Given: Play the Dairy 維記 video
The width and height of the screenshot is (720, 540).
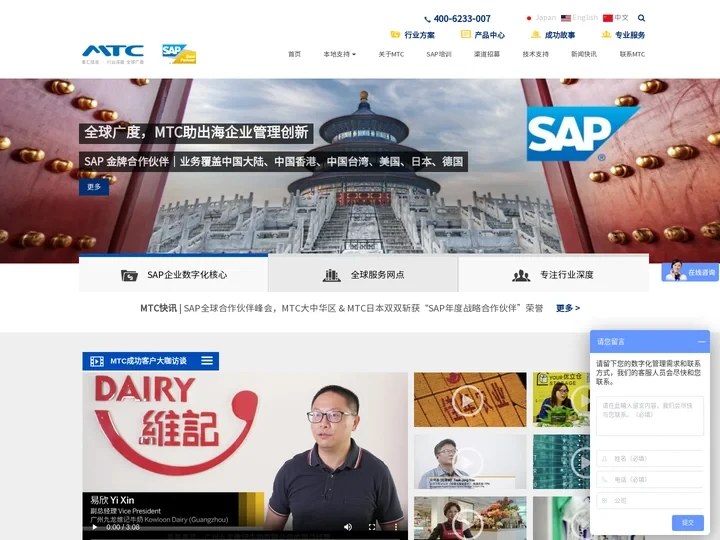Looking at the screenshot, I should click(95, 527).
